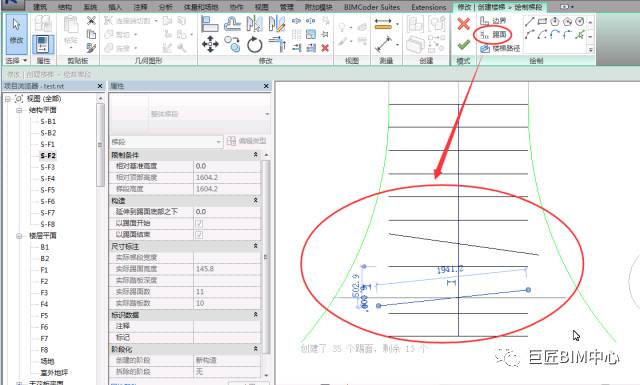The image size is (640, 385).
Task: Select the Site (场地) floor plan
Action: [47, 362]
